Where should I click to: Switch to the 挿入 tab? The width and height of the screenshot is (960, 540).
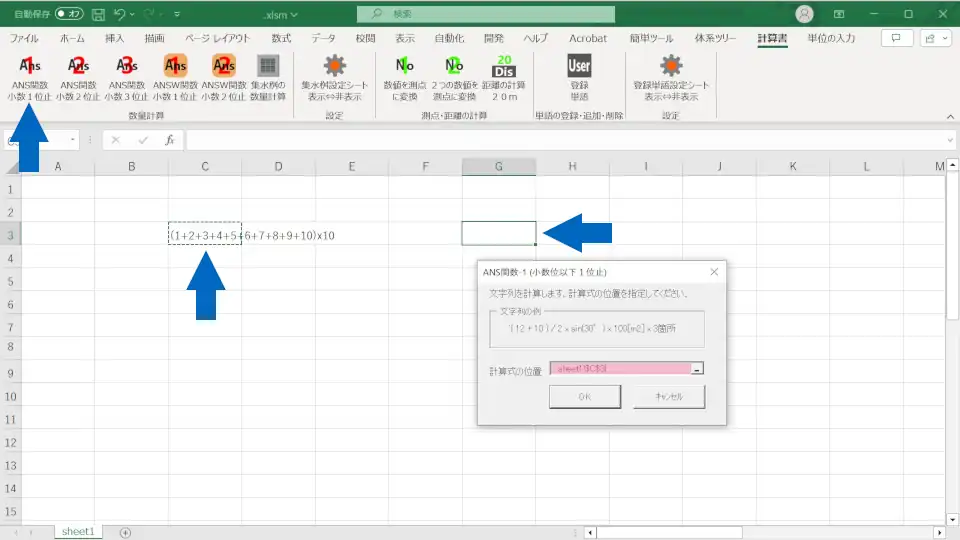pos(114,38)
